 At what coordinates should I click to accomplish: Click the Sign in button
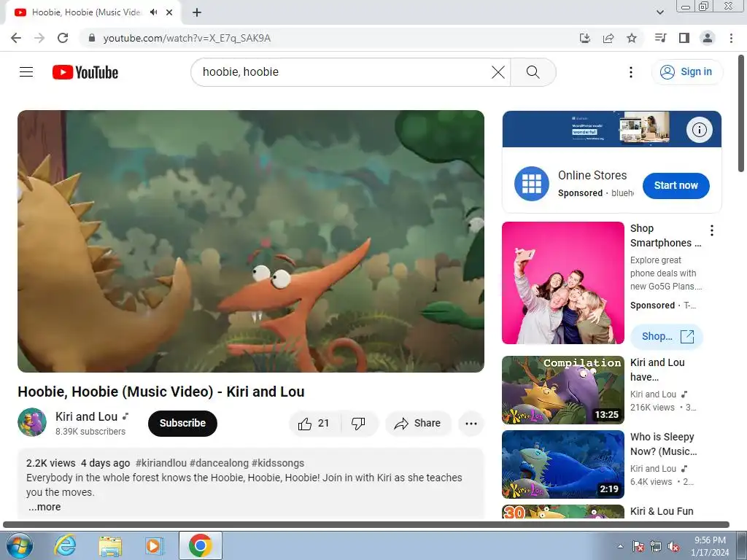click(686, 72)
